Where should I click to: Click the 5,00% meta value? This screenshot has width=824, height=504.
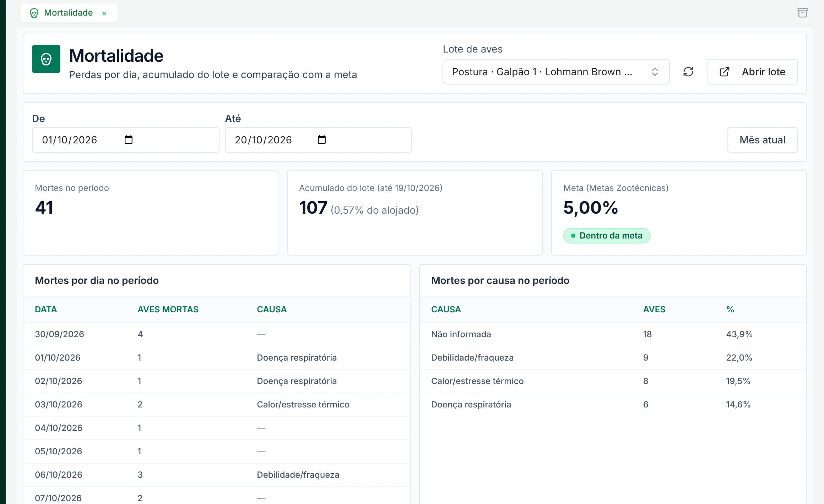[x=590, y=208]
